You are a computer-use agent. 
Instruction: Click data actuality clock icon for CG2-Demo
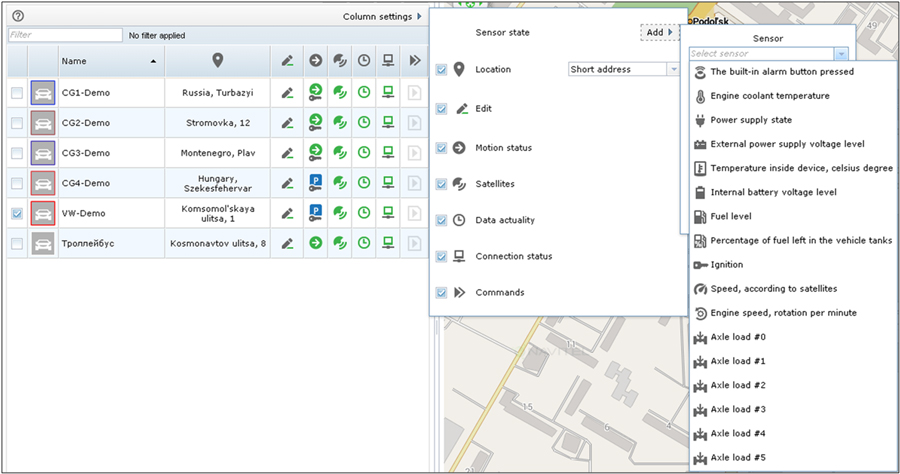364,122
